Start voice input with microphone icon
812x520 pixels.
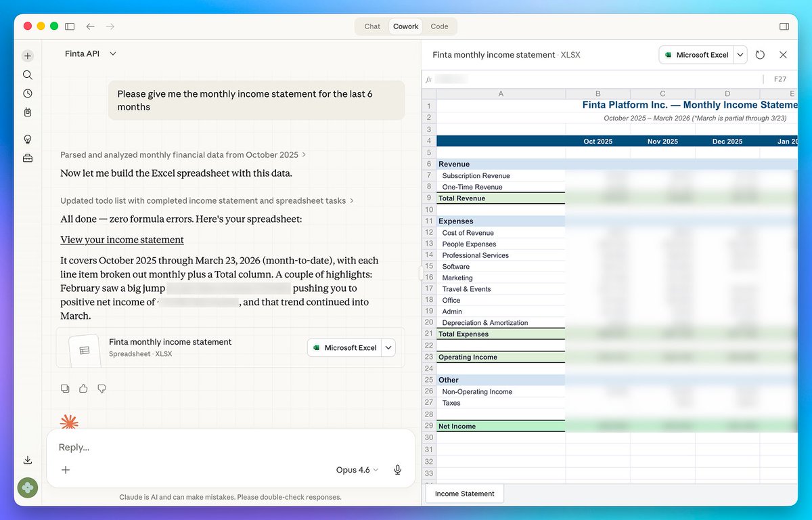click(x=398, y=470)
